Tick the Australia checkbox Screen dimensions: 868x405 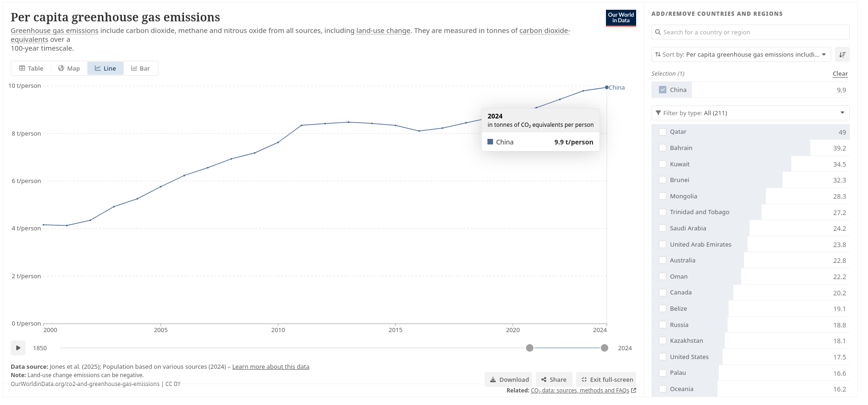(663, 261)
